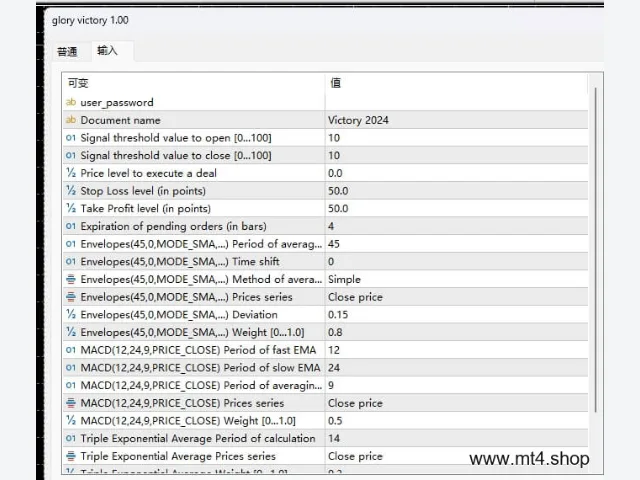This screenshot has height=480, width=640.
Task: Select the Envelopes Deviation parameter label
Action: (179, 315)
